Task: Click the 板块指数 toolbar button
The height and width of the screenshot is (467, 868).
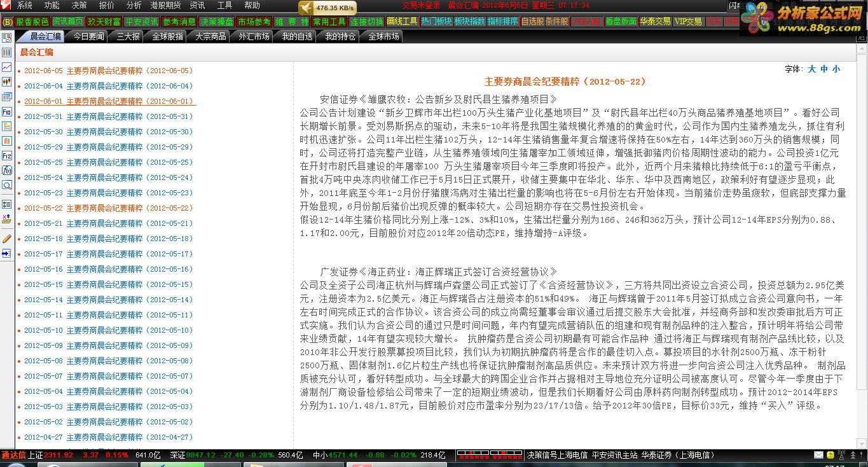Action: (470, 22)
